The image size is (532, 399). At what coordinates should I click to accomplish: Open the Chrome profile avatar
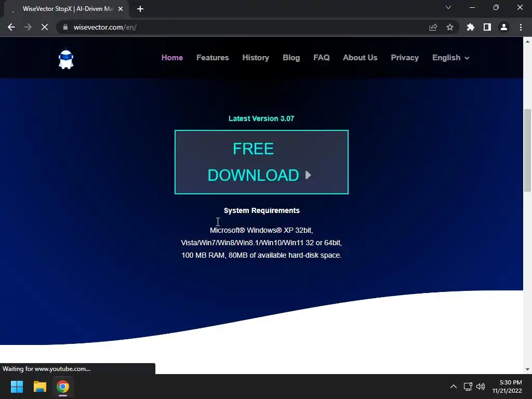pyautogui.click(x=504, y=27)
